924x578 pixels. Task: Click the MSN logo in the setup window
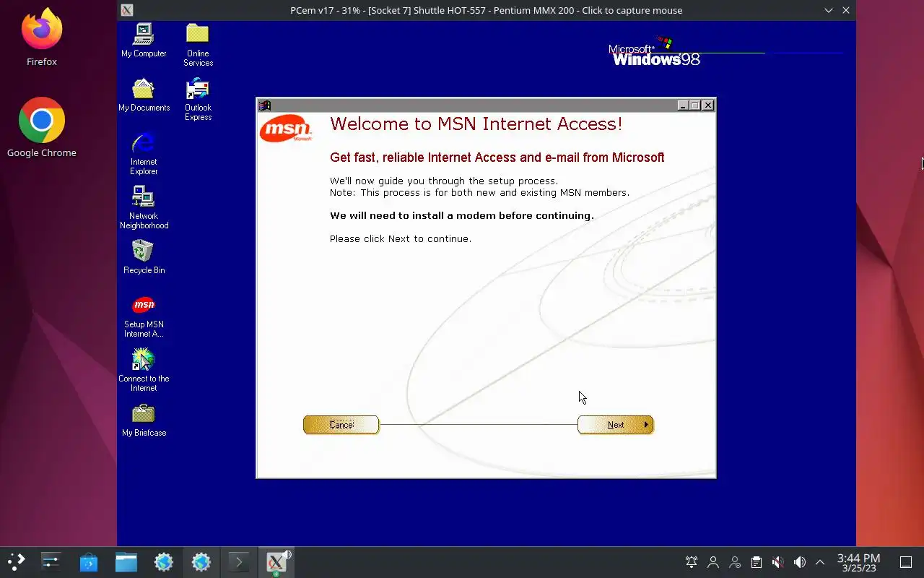click(286, 129)
